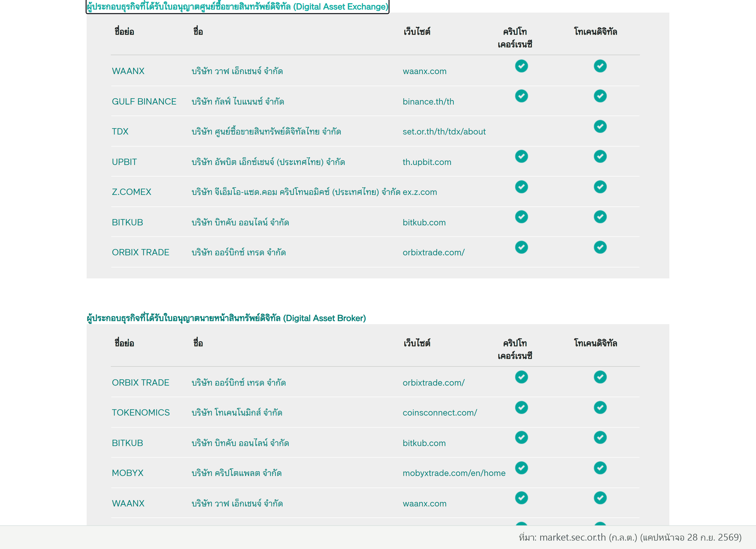Click Z.COMEX digital token checkmark
The image size is (756, 549).
(x=600, y=187)
